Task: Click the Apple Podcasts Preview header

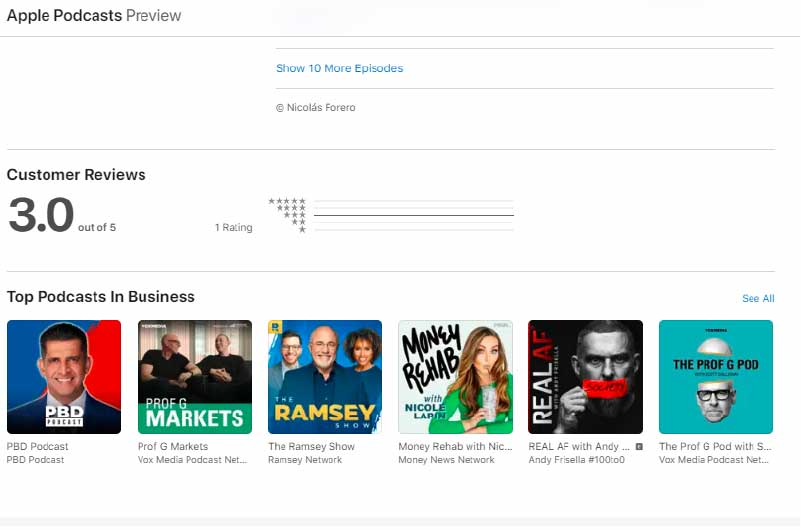Action: 94,15
